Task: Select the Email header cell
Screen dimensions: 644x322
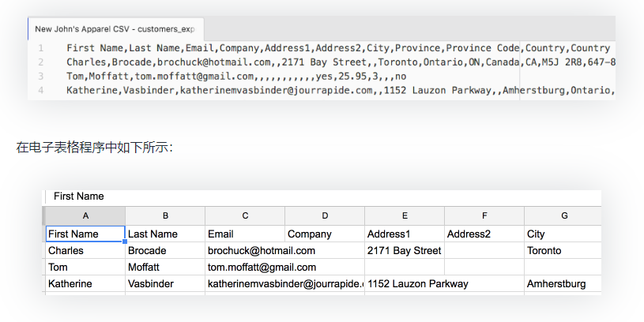Action: point(245,234)
